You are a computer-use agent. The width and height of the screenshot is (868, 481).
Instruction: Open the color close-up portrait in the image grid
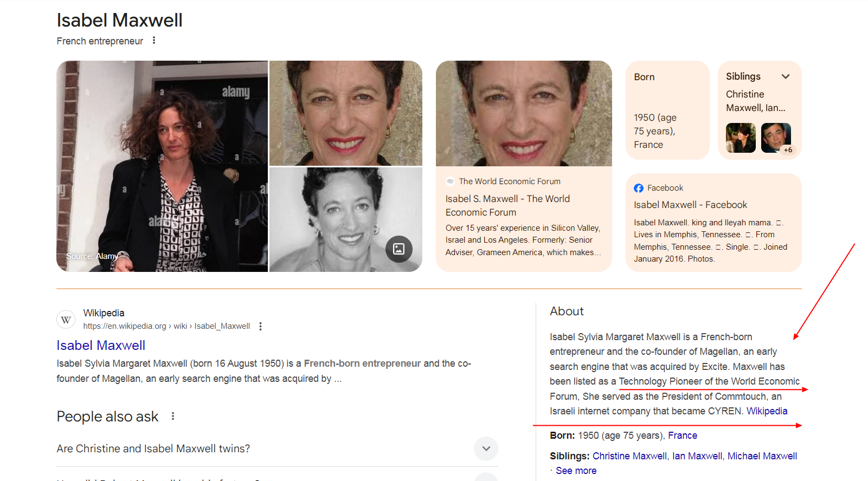tap(346, 113)
